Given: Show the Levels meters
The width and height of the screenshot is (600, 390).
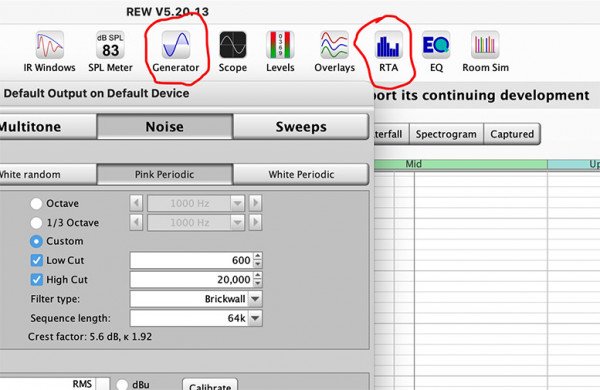Looking at the screenshot, I should pyautogui.click(x=280, y=52).
